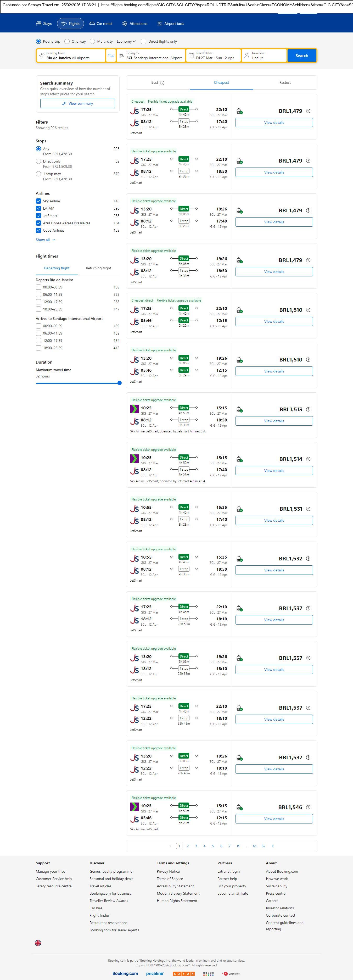Switch to the Fastest sorting tab
Image resolution: width=353 pixels, height=980 pixels.
(x=285, y=82)
